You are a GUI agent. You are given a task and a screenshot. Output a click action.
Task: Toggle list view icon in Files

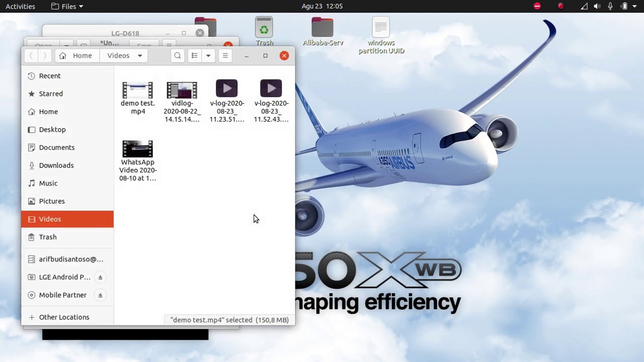click(195, 56)
